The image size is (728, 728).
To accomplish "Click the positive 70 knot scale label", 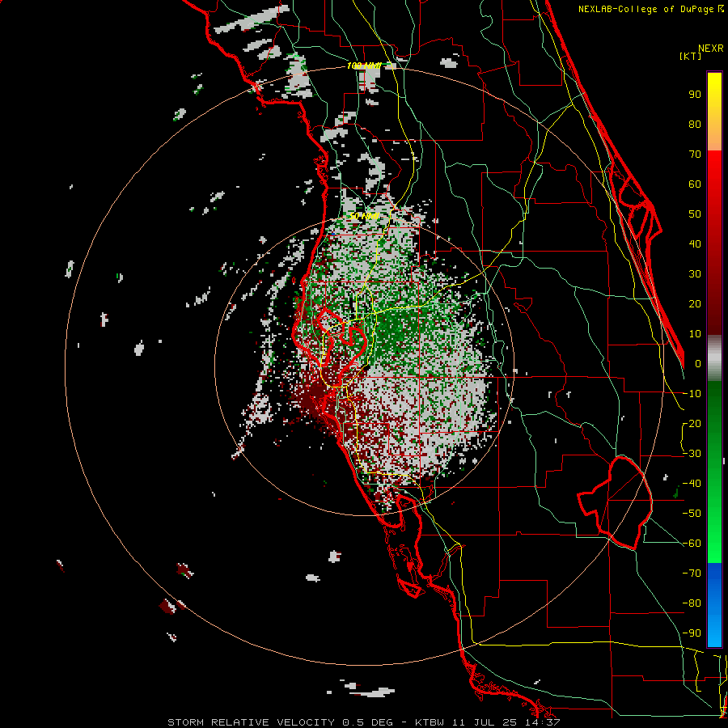I will pos(695,154).
